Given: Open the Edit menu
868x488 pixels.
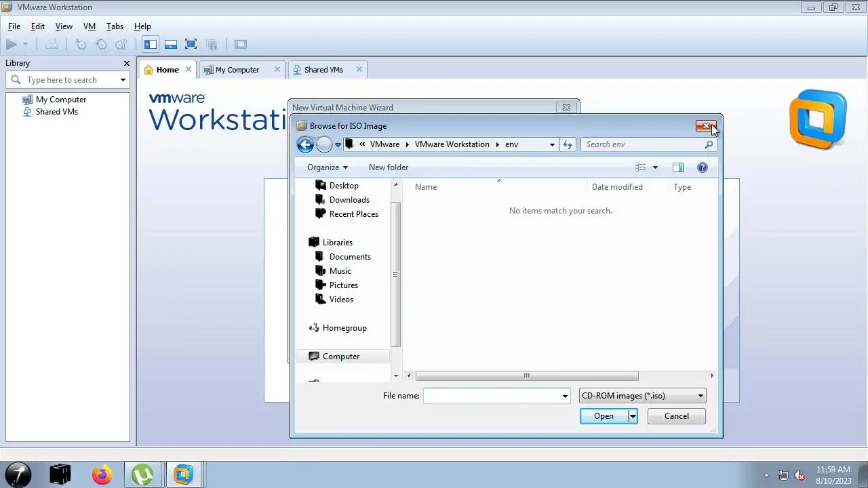Looking at the screenshot, I should click(38, 26).
